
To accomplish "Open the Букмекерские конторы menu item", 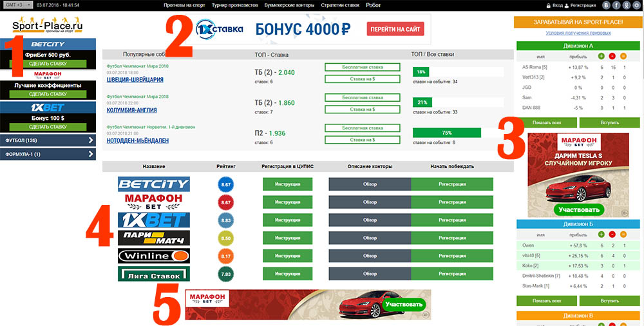I will coord(289,5).
